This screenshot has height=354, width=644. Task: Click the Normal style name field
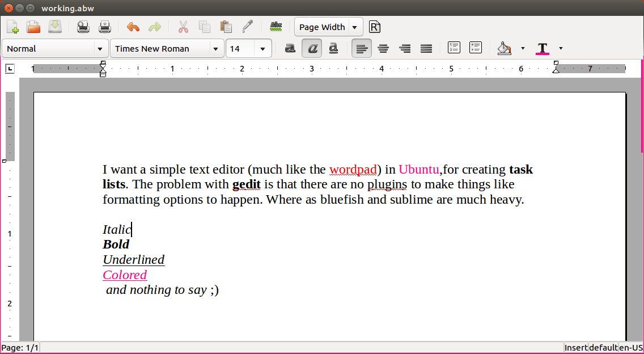[x=48, y=49]
